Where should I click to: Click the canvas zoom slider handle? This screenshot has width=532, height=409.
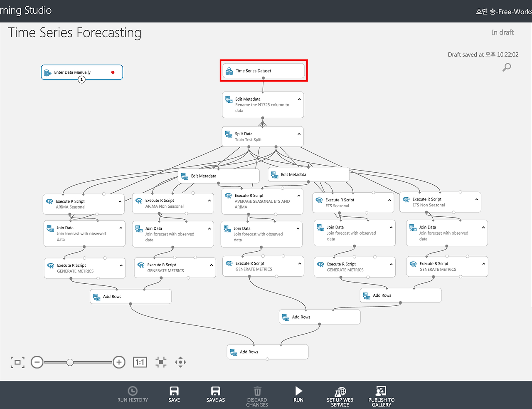[70, 362]
